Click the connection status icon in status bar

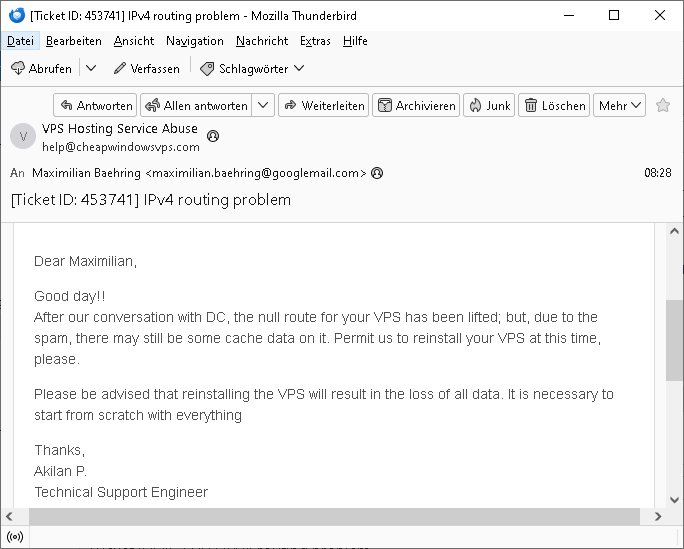(x=15, y=537)
